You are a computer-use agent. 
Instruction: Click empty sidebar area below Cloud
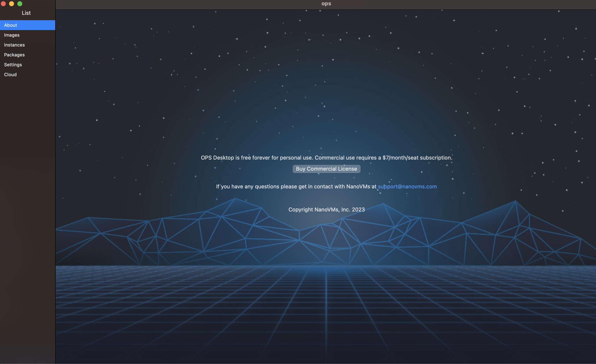click(28, 193)
